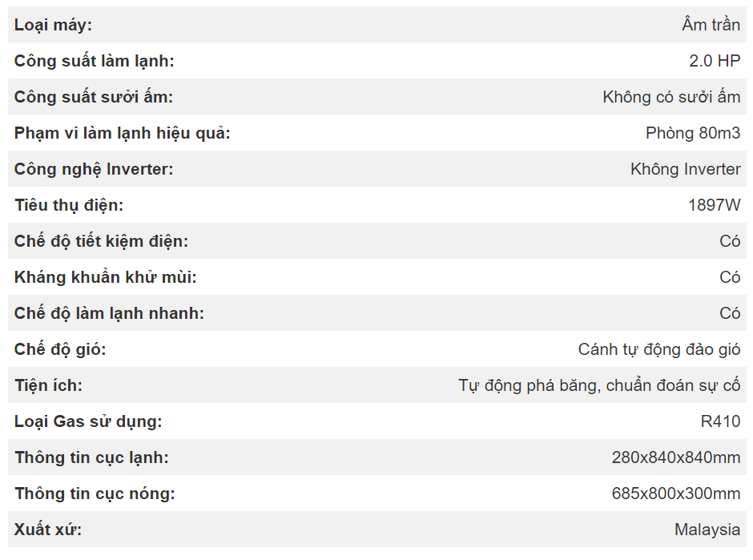The image size is (753, 560).
Task: Click the '1897W' power consumption value
Action: point(714,205)
